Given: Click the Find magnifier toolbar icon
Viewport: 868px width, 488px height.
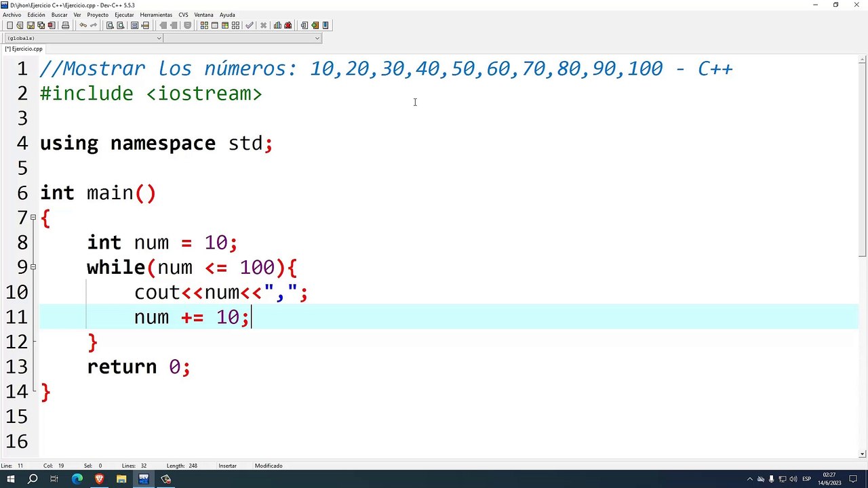Looking at the screenshot, I should tap(110, 25).
